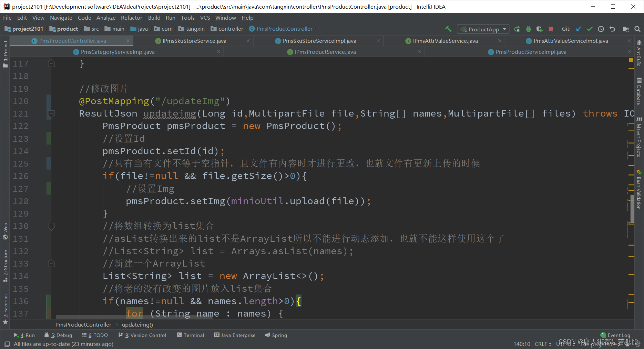Image resolution: width=644 pixels, height=349 pixels.
Task: Click product module breadcrumb
Action: coord(64,29)
